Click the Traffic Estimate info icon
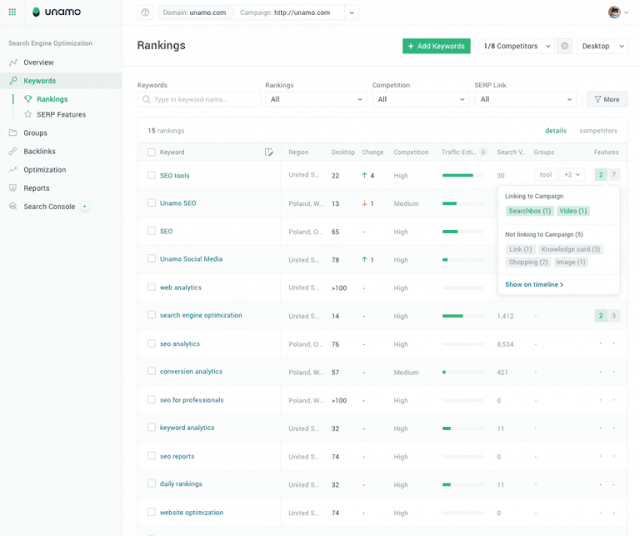 click(483, 152)
